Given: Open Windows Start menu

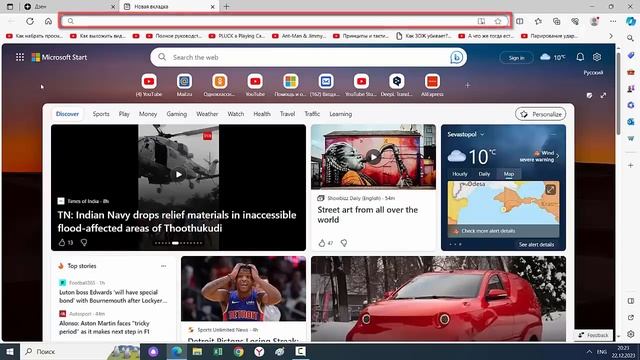Looking at the screenshot, I should 10,351.
